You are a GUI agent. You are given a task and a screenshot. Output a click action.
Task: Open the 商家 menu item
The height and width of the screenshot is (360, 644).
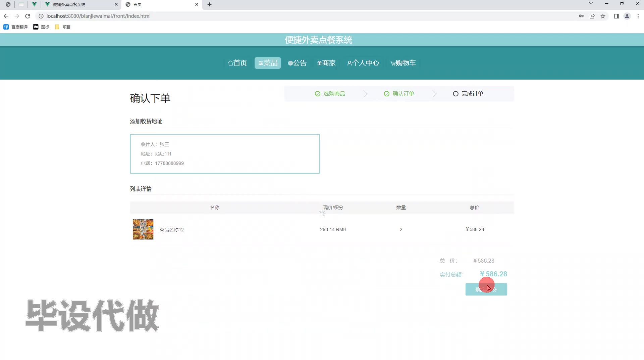tap(326, 63)
